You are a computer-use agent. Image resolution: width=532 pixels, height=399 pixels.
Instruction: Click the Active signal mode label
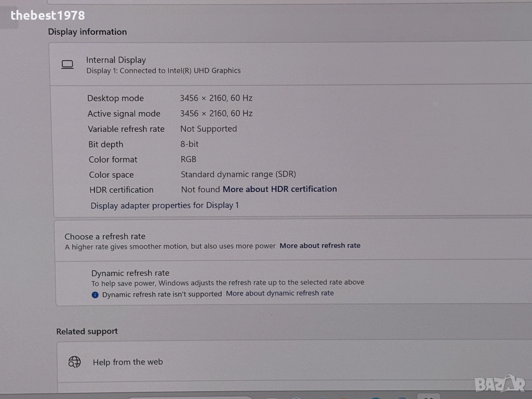(124, 114)
